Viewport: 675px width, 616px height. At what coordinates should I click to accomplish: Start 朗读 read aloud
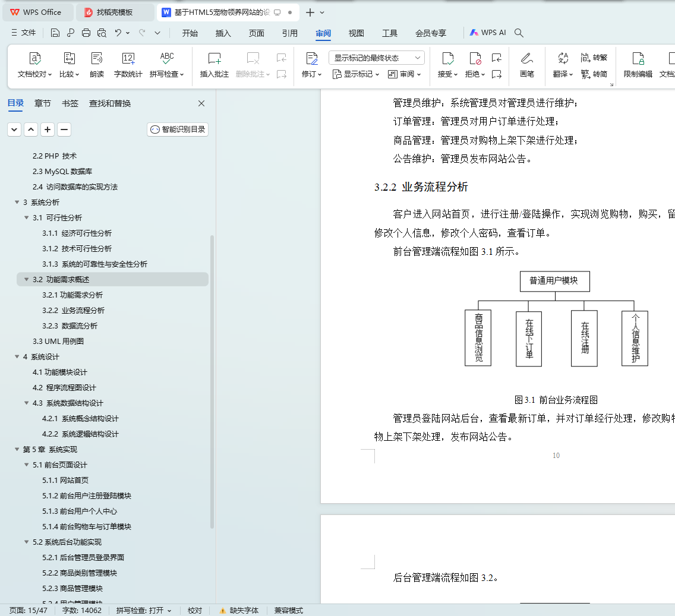tap(97, 65)
